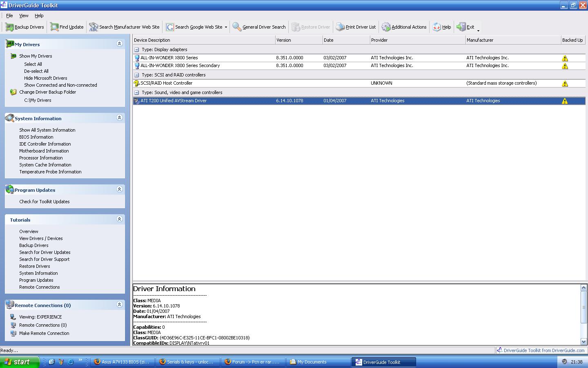Open the Help menu
588x368 pixels.
pos(39,16)
